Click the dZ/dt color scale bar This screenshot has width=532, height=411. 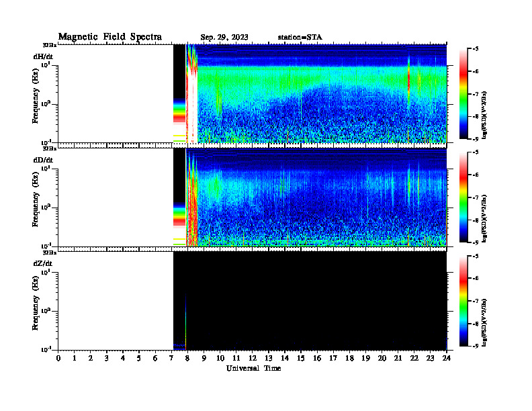463,301
